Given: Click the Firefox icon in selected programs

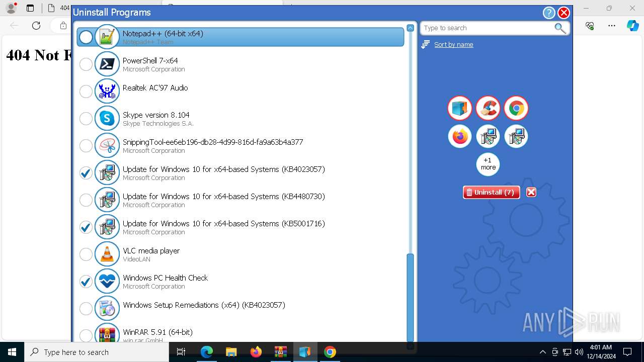Looking at the screenshot, I should pyautogui.click(x=460, y=136).
